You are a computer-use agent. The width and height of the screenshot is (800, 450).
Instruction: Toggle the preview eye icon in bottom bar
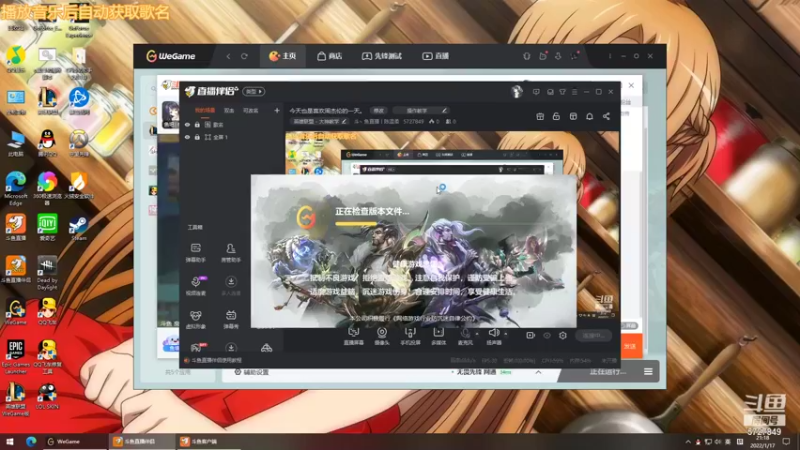point(547,335)
